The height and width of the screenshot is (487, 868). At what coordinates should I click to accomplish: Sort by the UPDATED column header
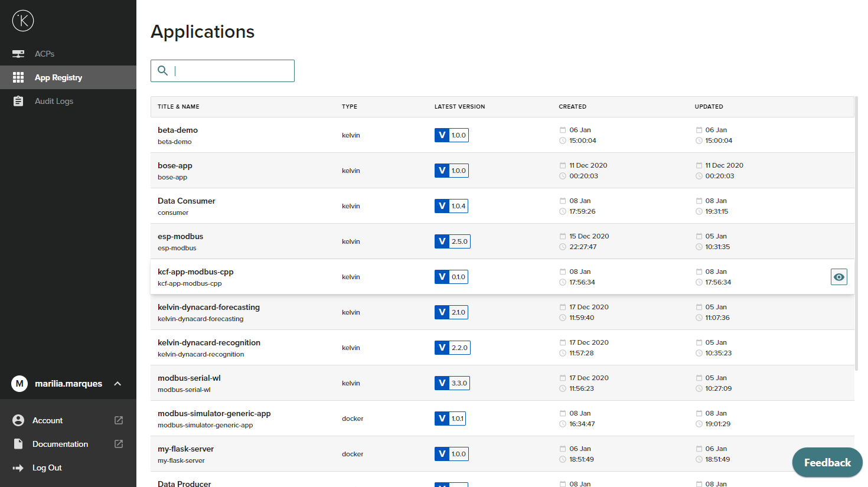pyautogui.click(x=709, y=107)
